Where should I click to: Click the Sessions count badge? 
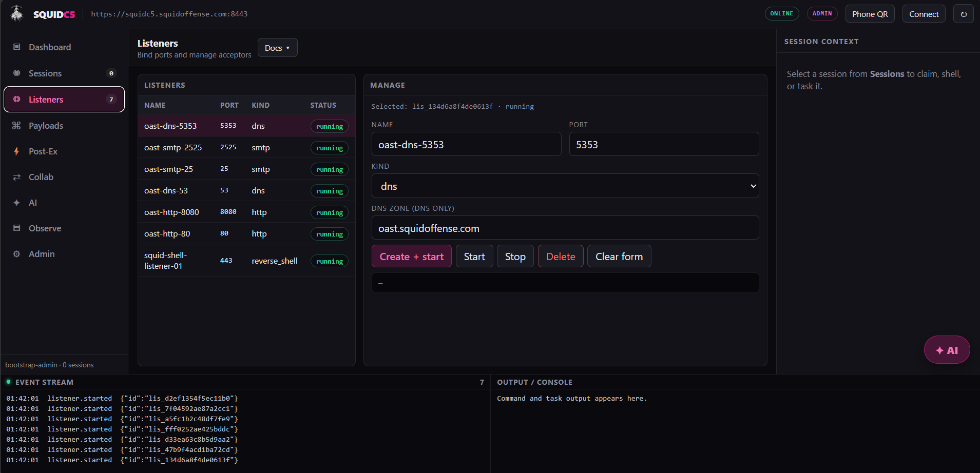[111, 73]
